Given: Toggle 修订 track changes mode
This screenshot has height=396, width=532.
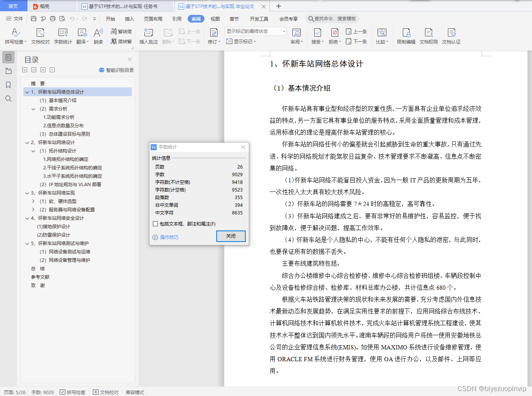Looking at the screenshot, I should coord(213,36).
